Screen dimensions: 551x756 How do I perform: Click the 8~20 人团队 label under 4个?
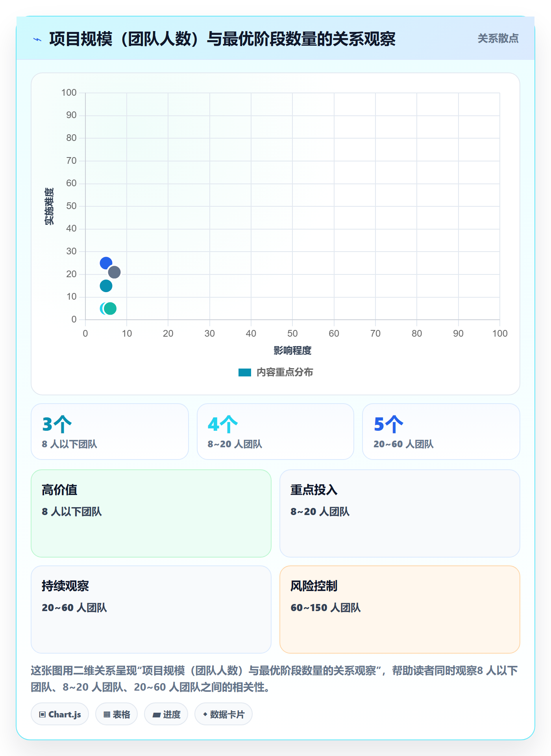tap(235, 444)
